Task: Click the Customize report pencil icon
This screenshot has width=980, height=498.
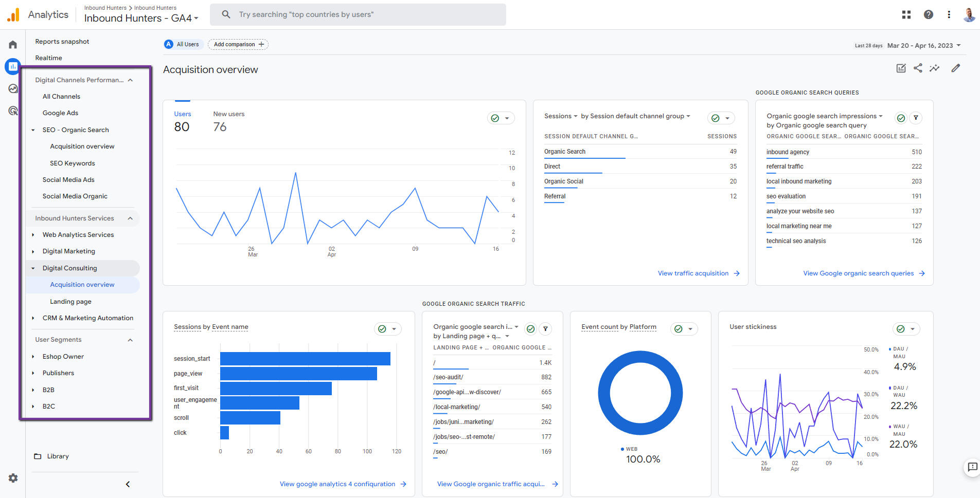Action: [955, 68]
